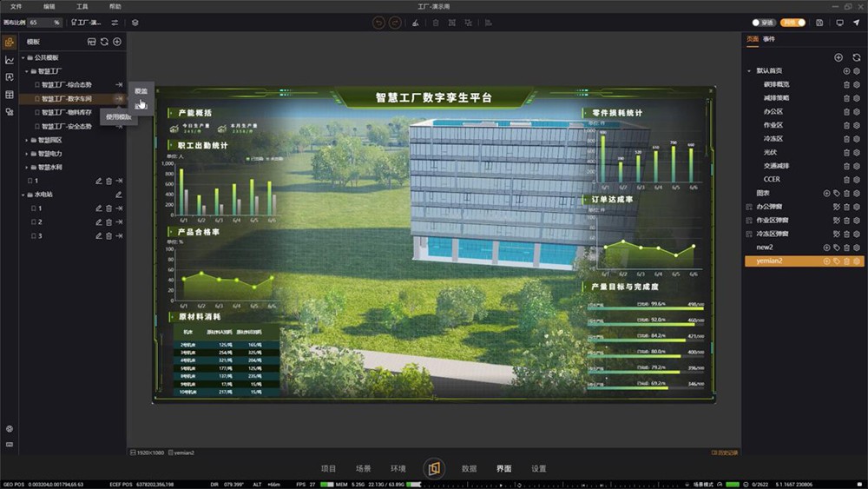Delete the 碳排概览 page with trash icon
The width and height of the screenshot is (868, 489).
click(x=846, y=84)
